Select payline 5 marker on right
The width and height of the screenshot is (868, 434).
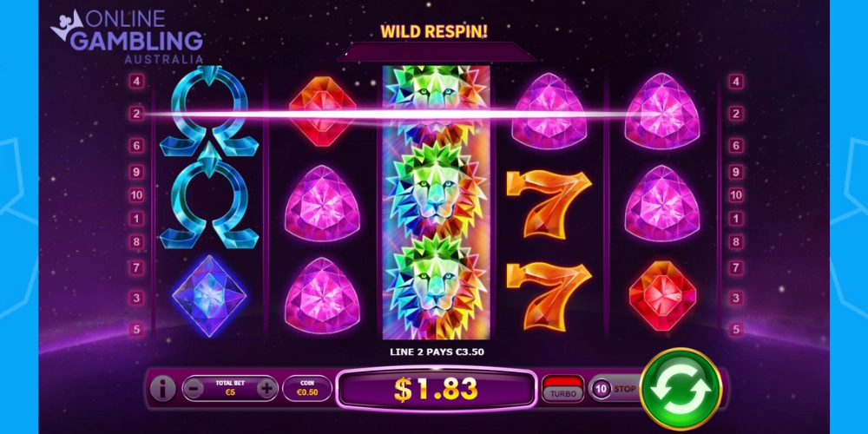736,330
